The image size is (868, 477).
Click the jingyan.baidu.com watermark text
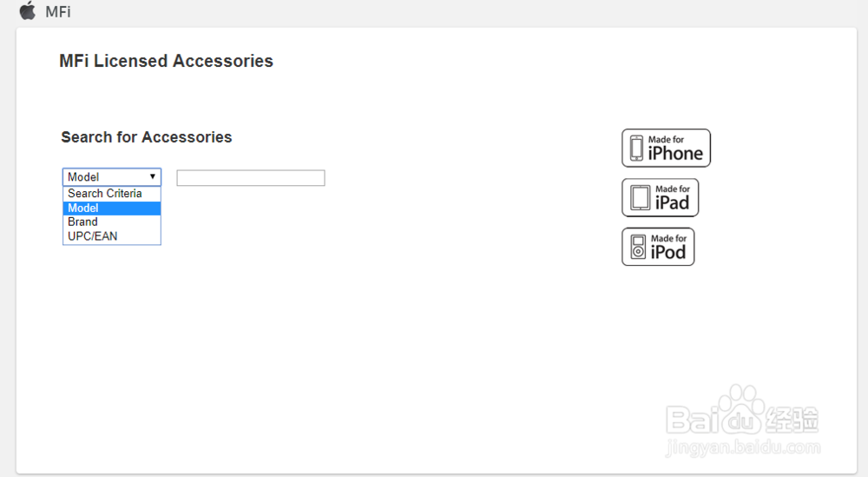point(743,447)
